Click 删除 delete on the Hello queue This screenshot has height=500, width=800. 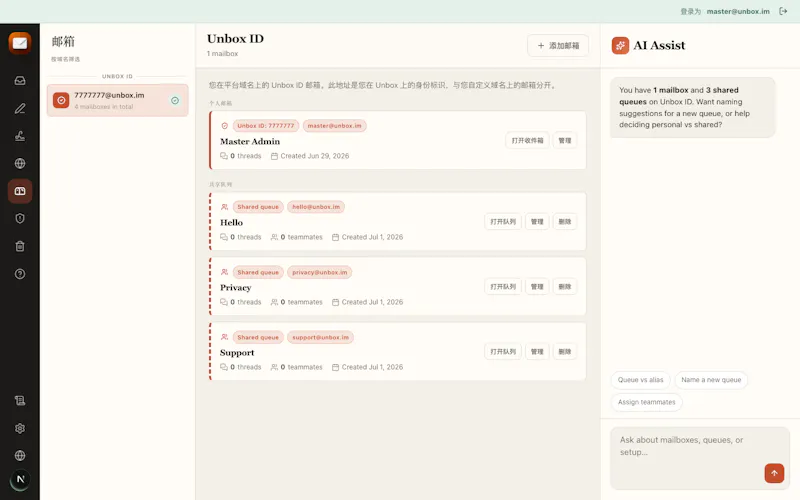pyautogui.click(x=564, y=221)
